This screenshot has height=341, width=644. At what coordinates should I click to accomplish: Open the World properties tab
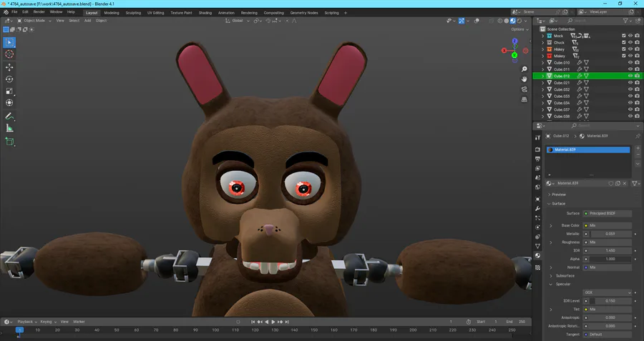[537, 187]
